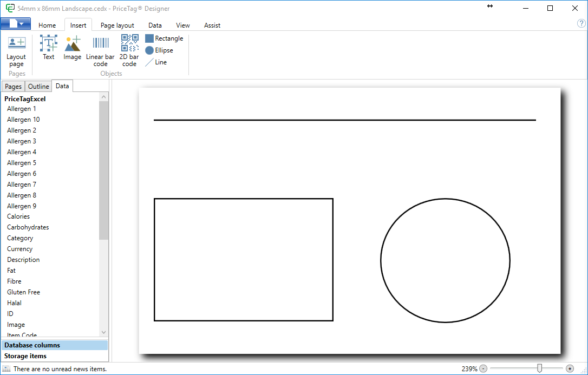Image resolution: width=588 pixels, height=375 pixels.
Task: Select the Allergen 10 column
Action: click(x=23, y=120)
